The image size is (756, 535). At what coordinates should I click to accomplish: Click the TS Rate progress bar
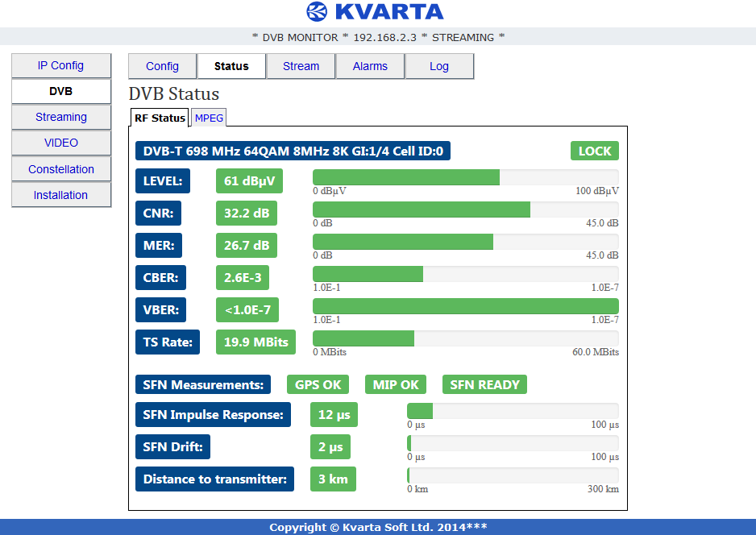tap(466, 338)
